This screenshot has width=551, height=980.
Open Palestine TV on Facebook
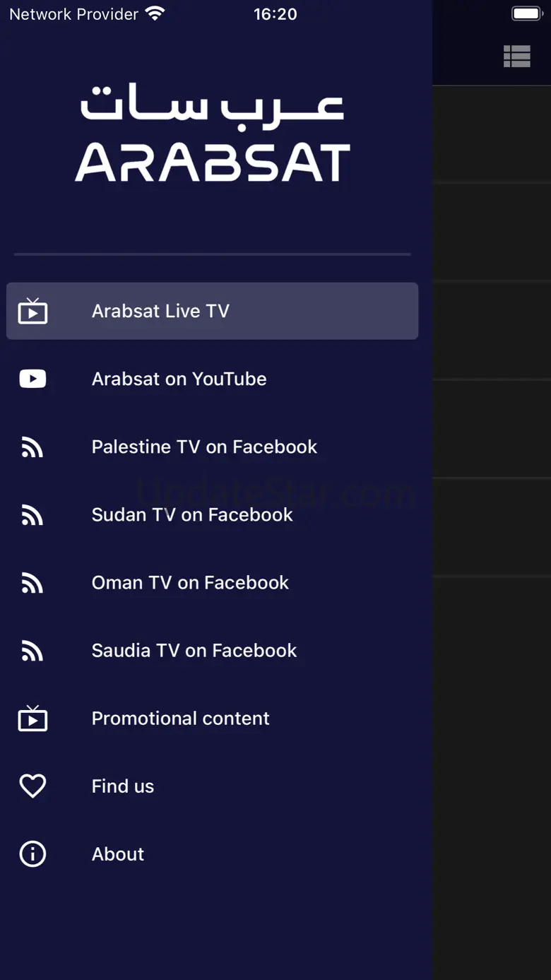pyautogui.click(x=204, y=447)
